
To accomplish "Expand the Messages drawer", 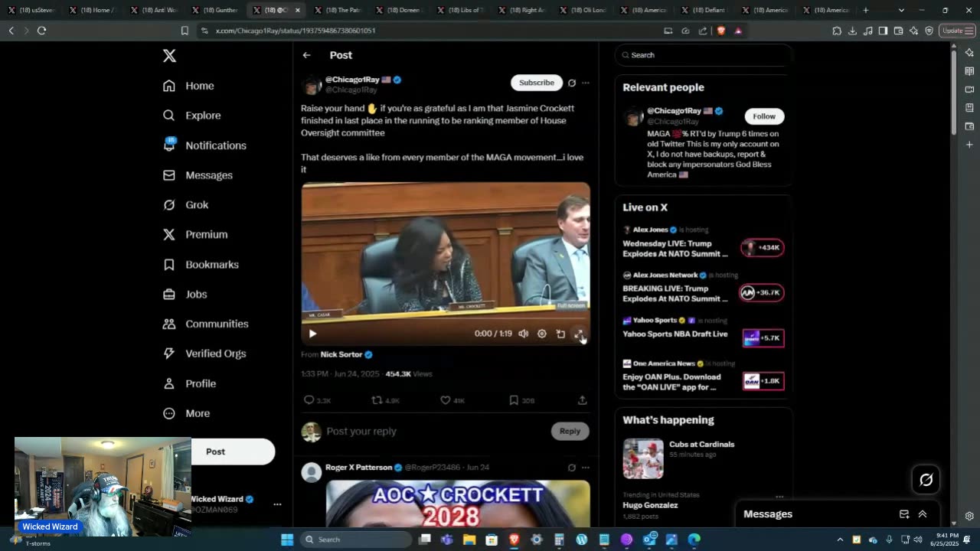I will [923, 514].
